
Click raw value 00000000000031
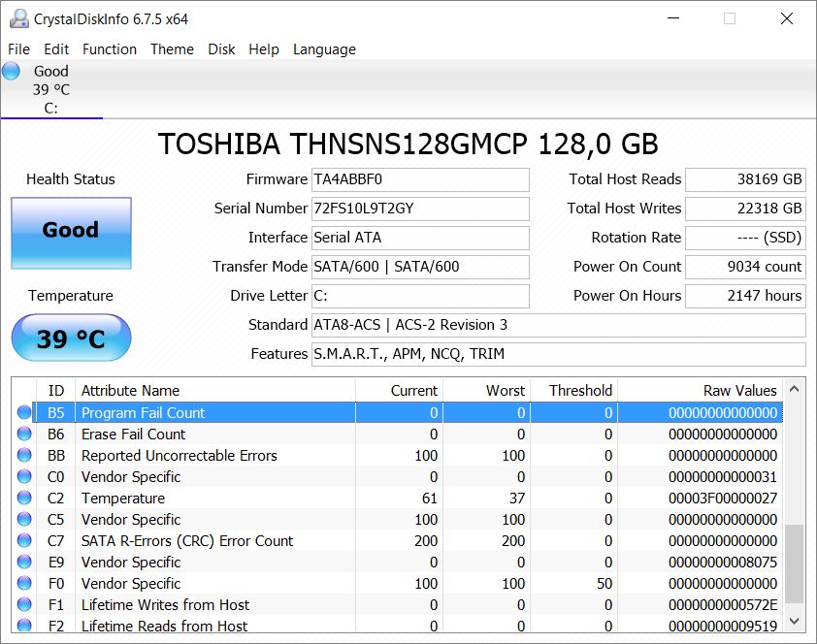click(723, 477)
